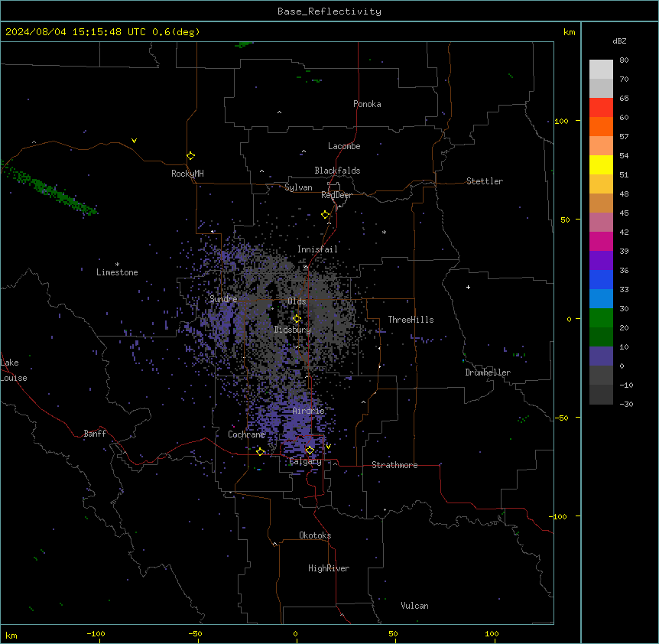Image resolution: width=659 pixels, height=644 pixels.
Task: Select the yellow diamond marker below Cochrane
Action: coord(260,452)
